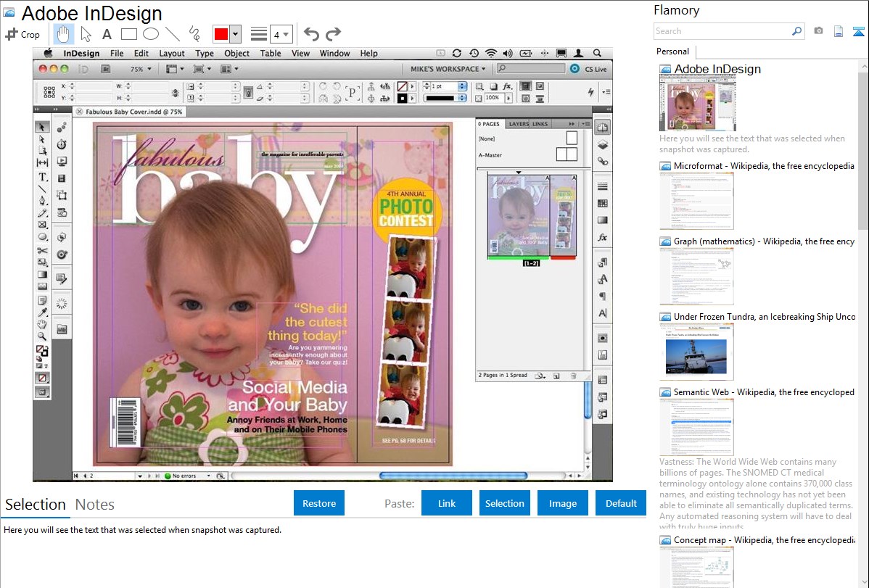Open the Personal tab in Flamory panel
This screenshot has height=588, width=869.
(x=672, y=51)
